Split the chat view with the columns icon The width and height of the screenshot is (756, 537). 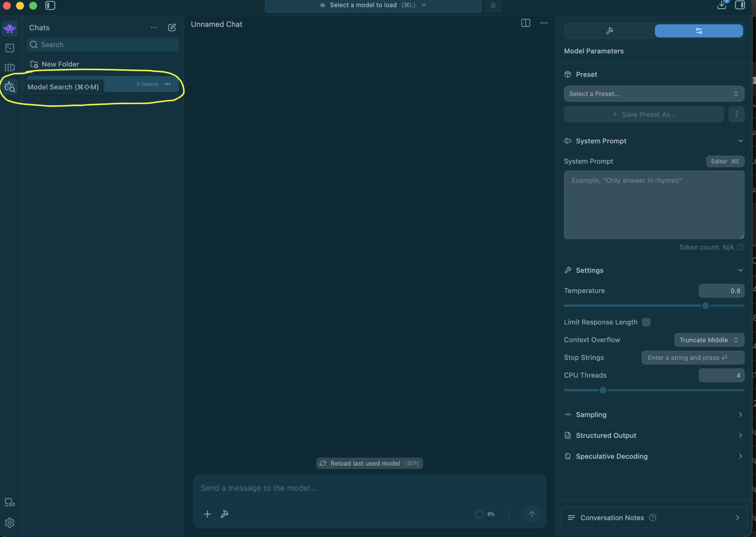click(525, 23)
